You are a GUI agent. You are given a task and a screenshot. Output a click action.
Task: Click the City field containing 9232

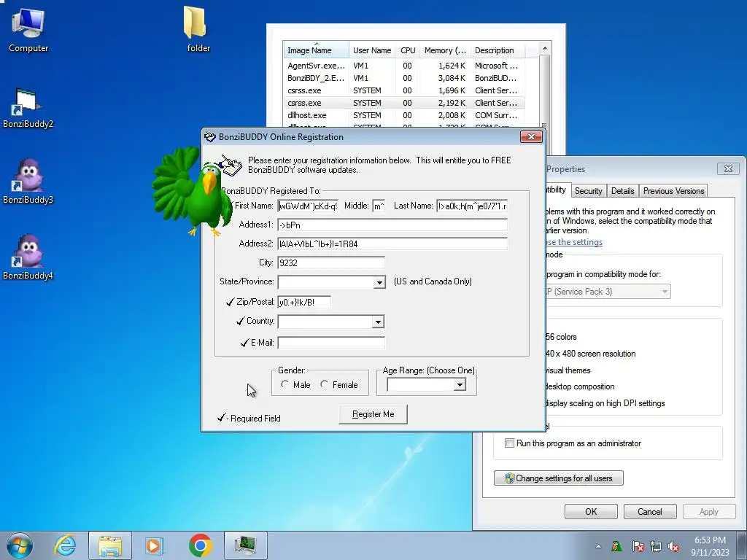(331, 262)
